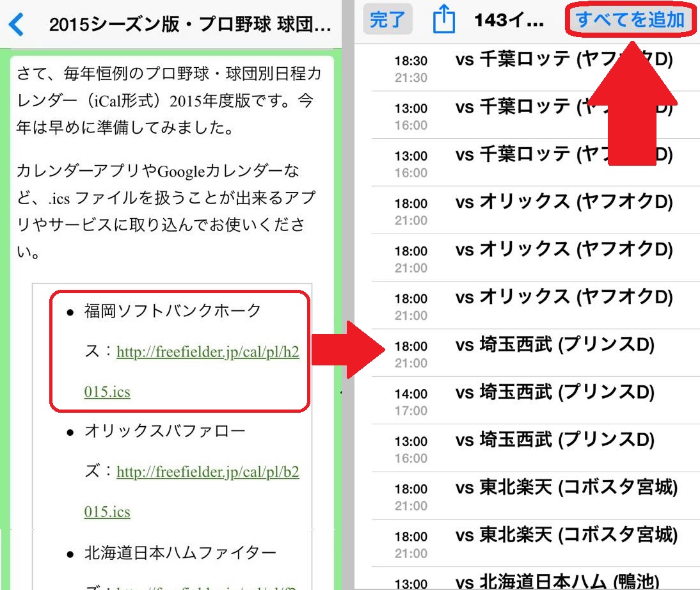The image size is (700, 590).
Task: Select first 18:00 vs 東北楽天 event
Action: (x=536, y=496)
